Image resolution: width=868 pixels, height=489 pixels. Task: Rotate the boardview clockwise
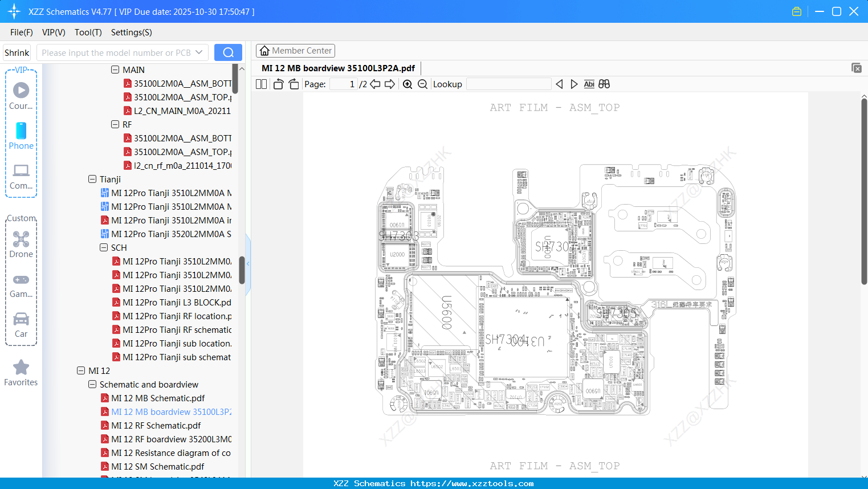coord(294,84)
